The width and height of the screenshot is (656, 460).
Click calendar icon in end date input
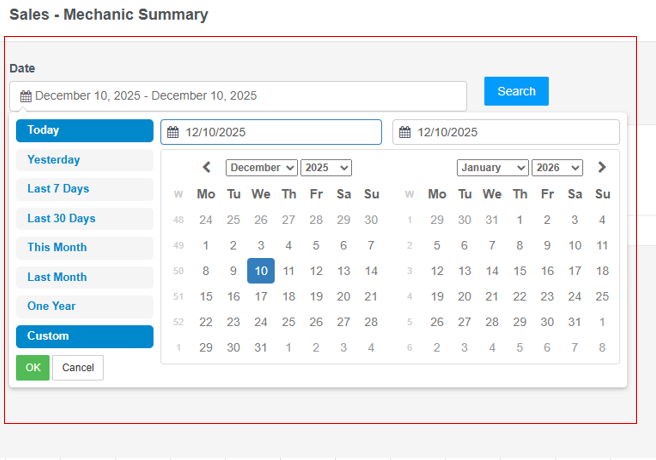[405, 132]
